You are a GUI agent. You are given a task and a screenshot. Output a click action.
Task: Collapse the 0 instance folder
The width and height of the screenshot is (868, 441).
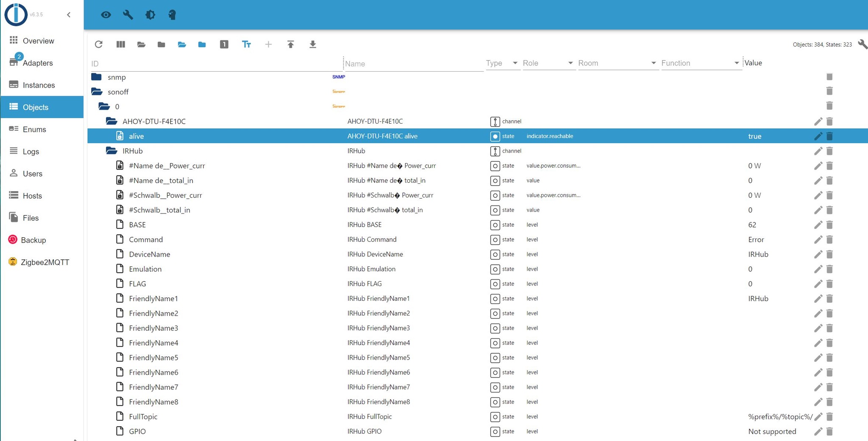[x=104, y=106]
